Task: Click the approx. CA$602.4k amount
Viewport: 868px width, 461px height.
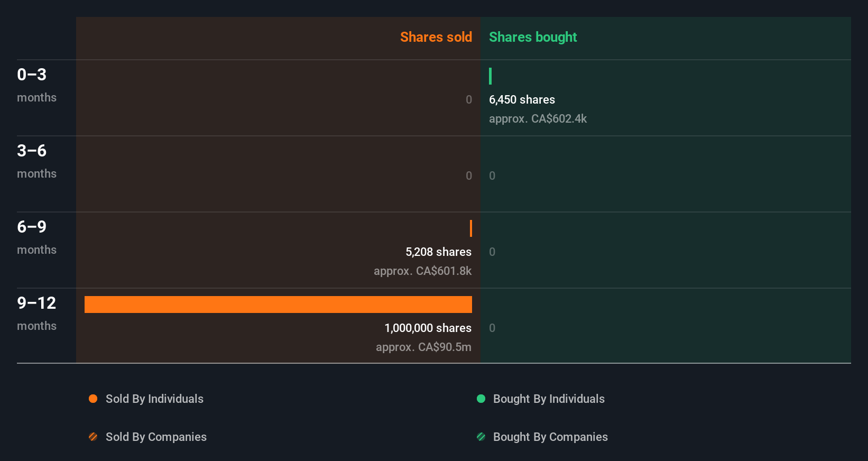Action: coord(538,118)
